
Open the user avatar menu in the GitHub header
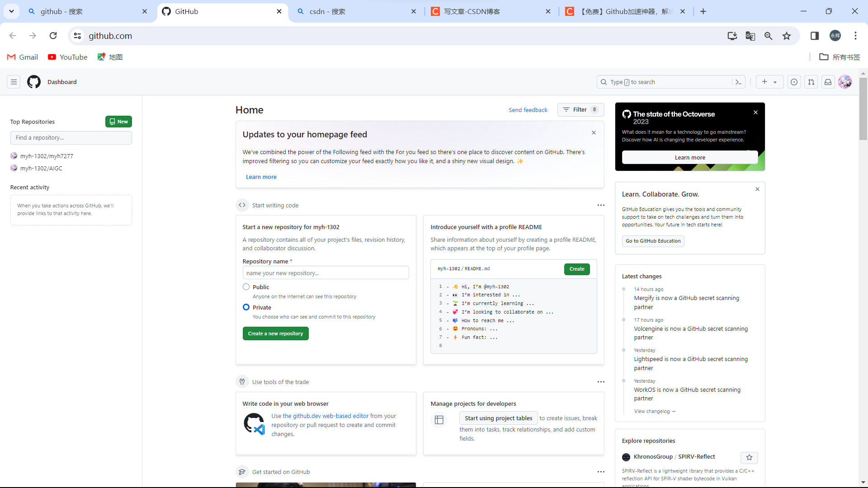coord(844,82)
